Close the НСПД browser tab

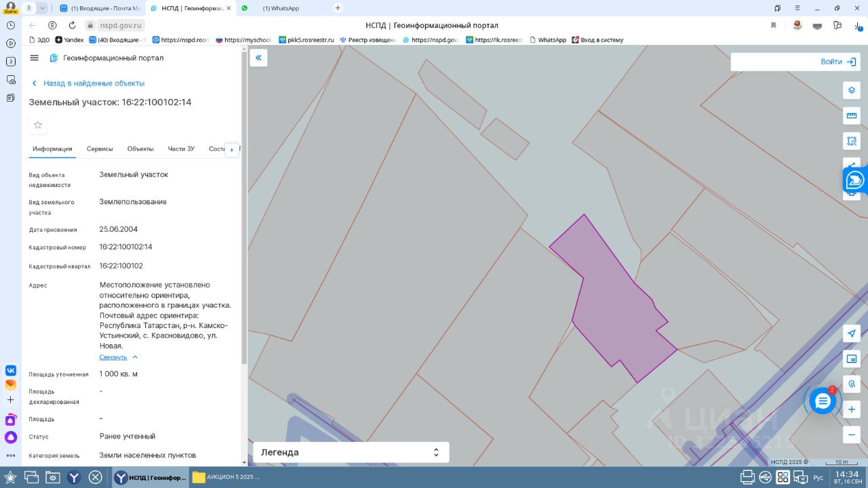click(x=229, y=8)
